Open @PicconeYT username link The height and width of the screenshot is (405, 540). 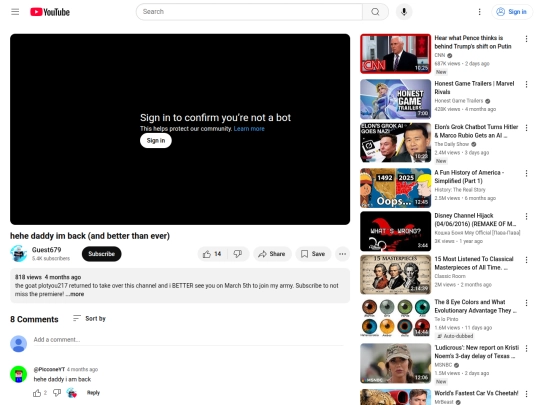pyautogui.click(x=49, y=370)
